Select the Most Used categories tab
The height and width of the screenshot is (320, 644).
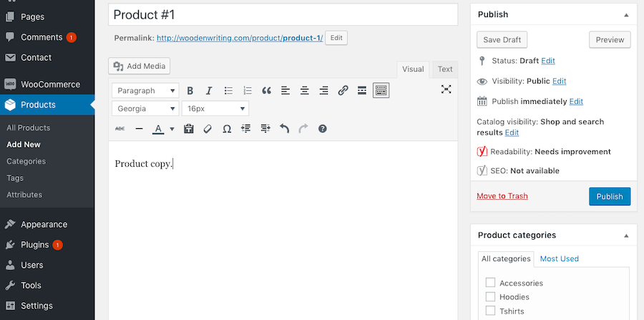pos(559,259)
